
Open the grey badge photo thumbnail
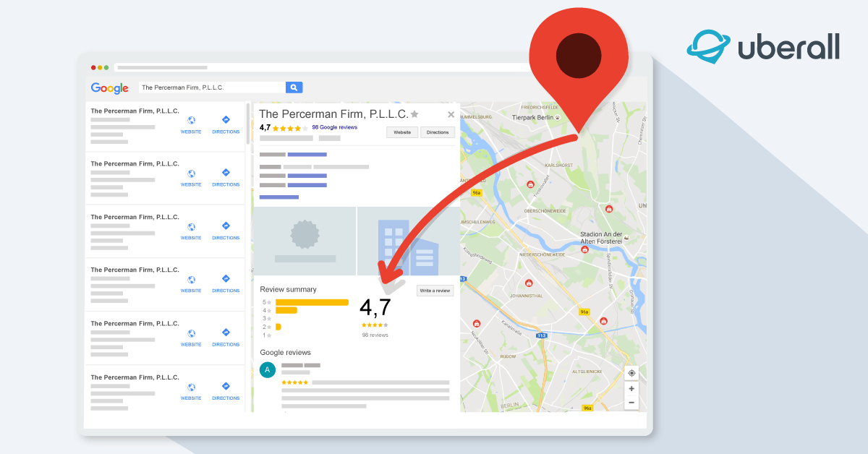pyautogui.click(x=305, y=241)
